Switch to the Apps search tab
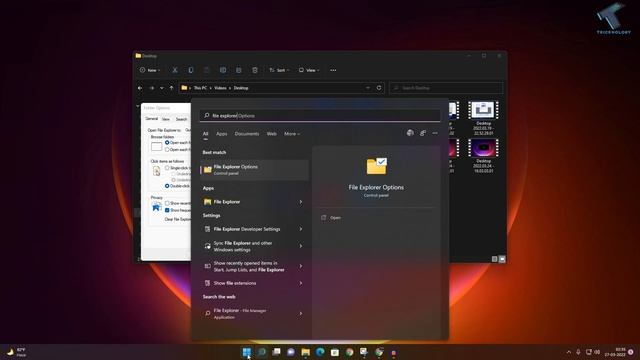Image resolution: width=640 pixels, height=360 pixels. click(x=222, y=134)
